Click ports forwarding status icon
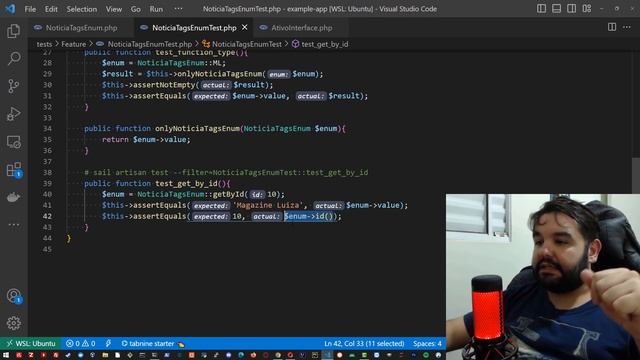The image size is (640, 360). pos(108,344)
